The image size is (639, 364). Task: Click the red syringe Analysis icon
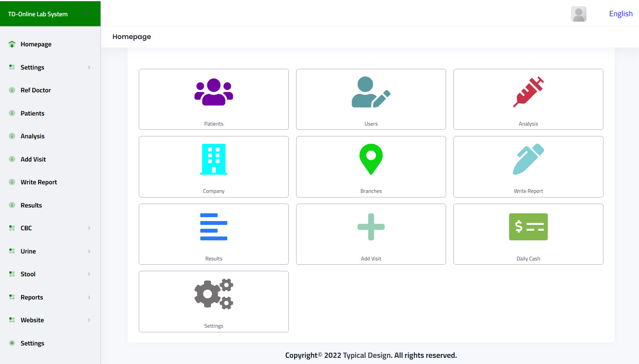(x=528, y=92)
